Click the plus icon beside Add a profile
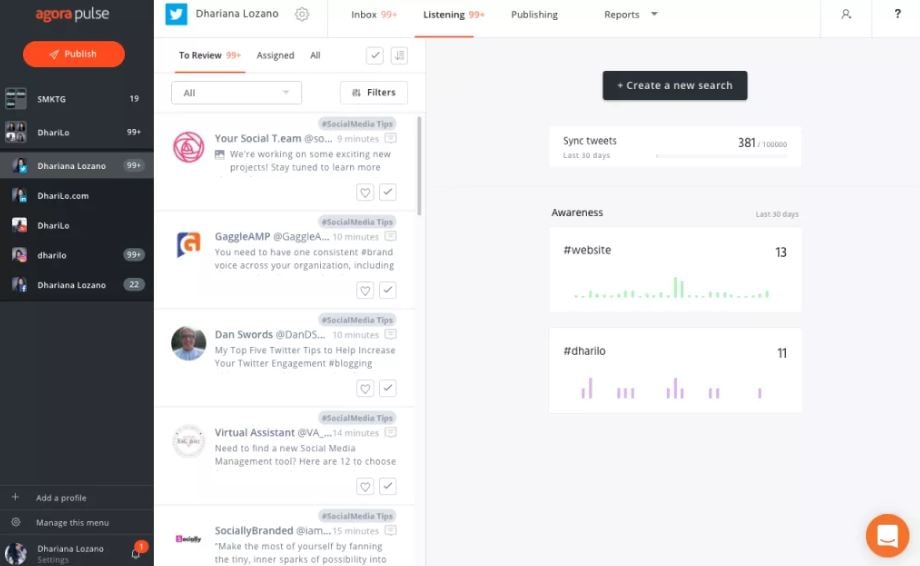The width and height of the screenshot is (920, 566). click(x=15, y=497)
